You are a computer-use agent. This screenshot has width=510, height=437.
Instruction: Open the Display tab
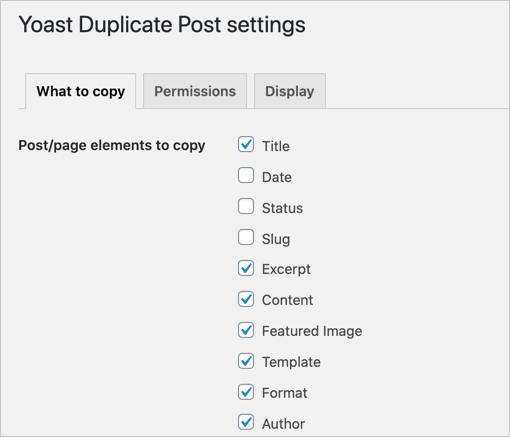(x=290, y=91)
